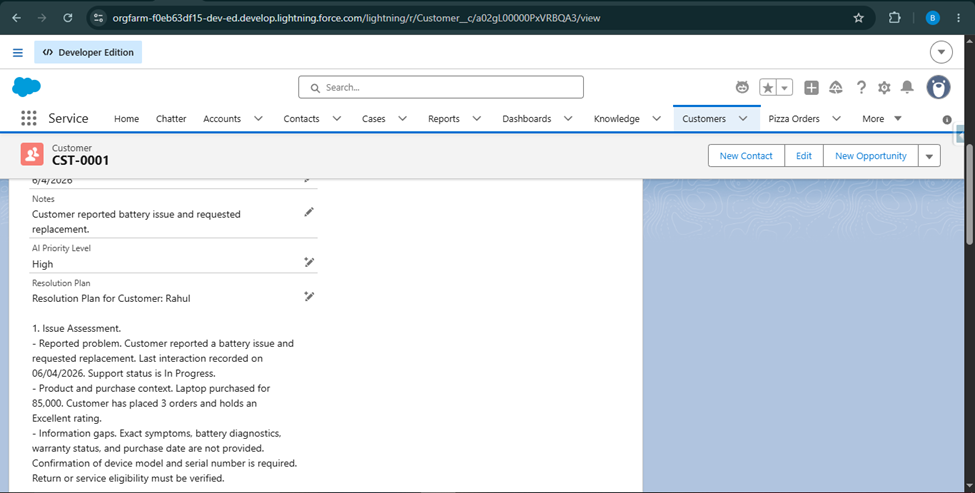Open the Dashboards tab
Screen dimensions: 975x493
point(527,119)
